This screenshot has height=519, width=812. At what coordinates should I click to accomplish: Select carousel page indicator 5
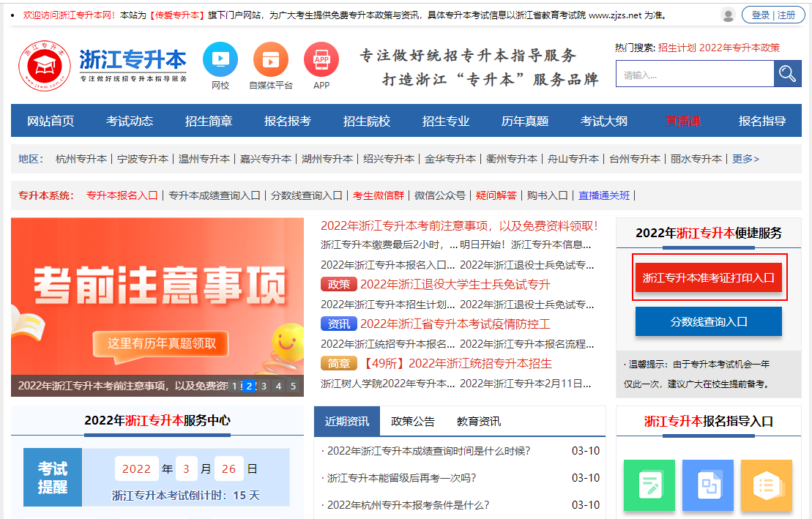point(293,386)
